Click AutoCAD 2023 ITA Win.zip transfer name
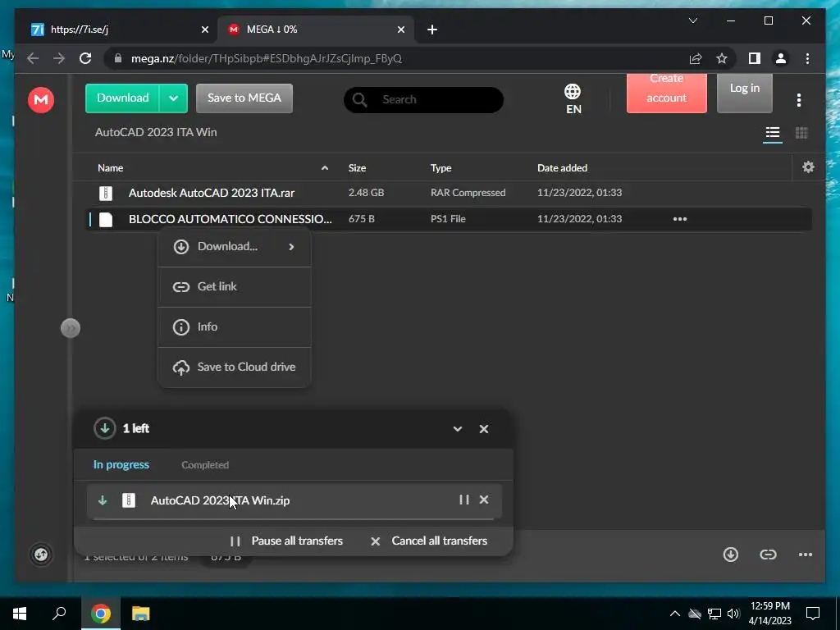 220,500
